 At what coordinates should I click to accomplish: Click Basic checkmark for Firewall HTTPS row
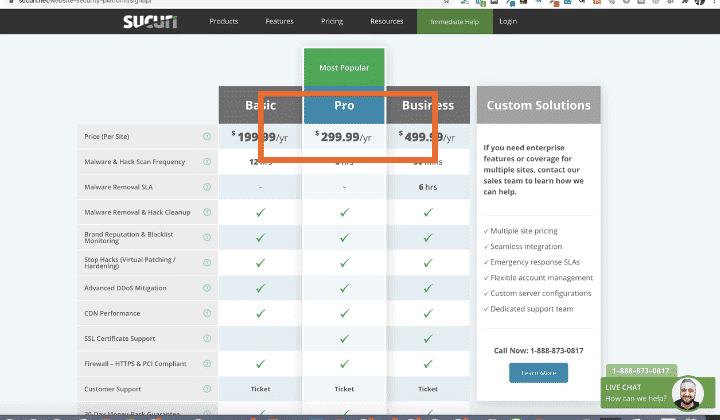point(260,364)
